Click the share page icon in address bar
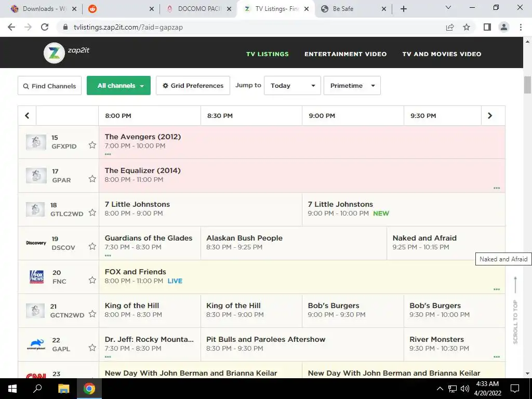The image size is (532, 399). pyautogui.click(x=450, y=27)
